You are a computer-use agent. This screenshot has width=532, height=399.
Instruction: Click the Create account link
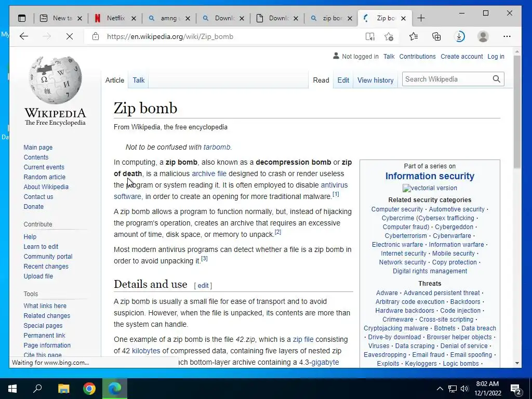point(461,56)
